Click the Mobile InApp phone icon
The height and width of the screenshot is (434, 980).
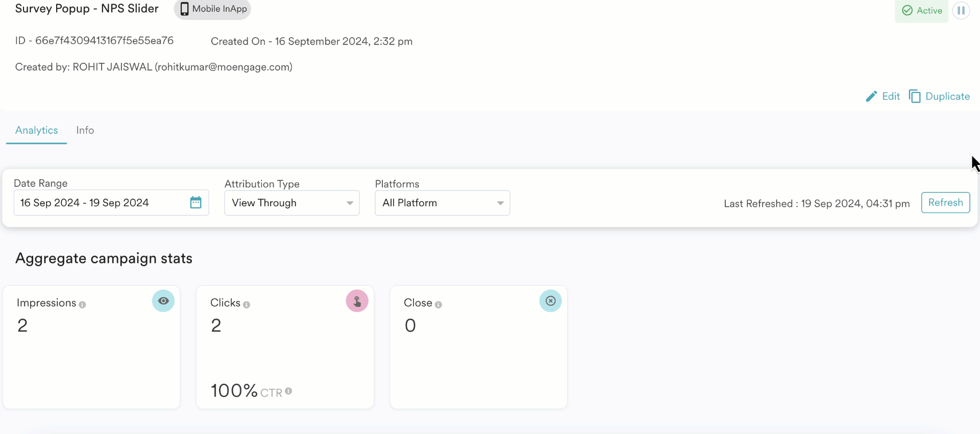184,9
